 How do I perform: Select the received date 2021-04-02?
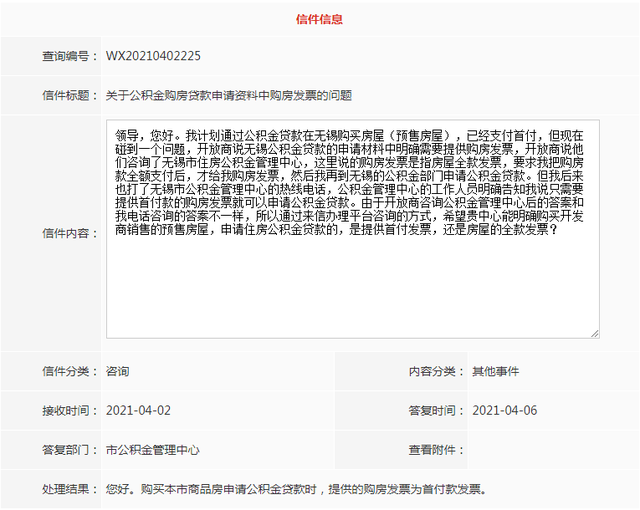138,410
